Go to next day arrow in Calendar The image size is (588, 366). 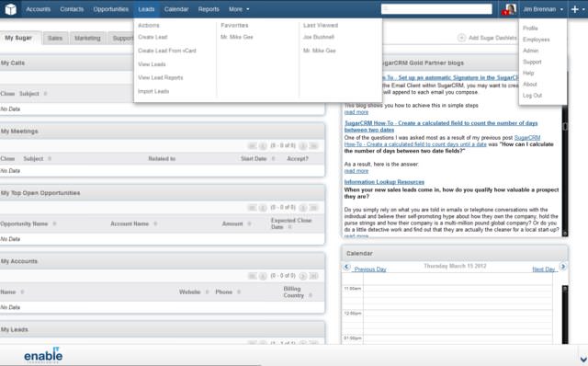[x=563, y=266]
